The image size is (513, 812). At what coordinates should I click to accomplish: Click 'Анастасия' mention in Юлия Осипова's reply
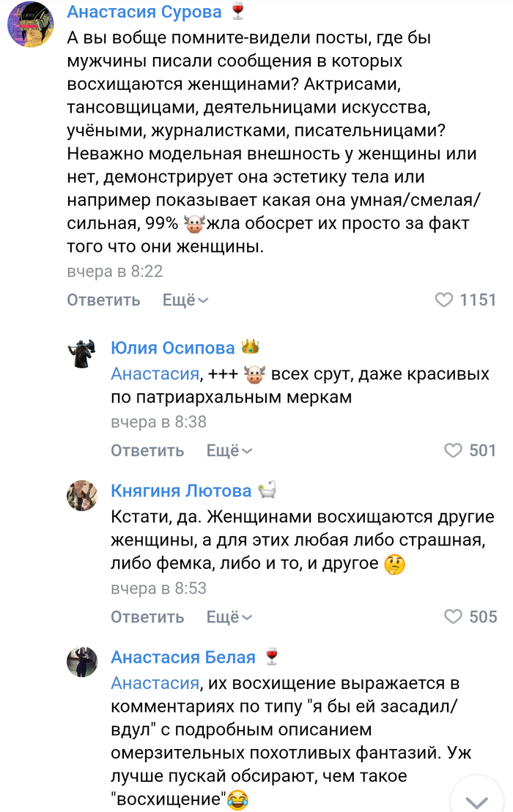[155, 374]
